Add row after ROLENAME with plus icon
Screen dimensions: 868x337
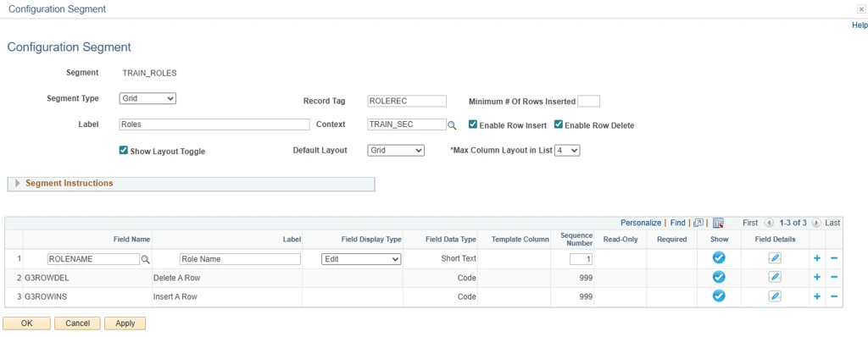click(817, 258)
